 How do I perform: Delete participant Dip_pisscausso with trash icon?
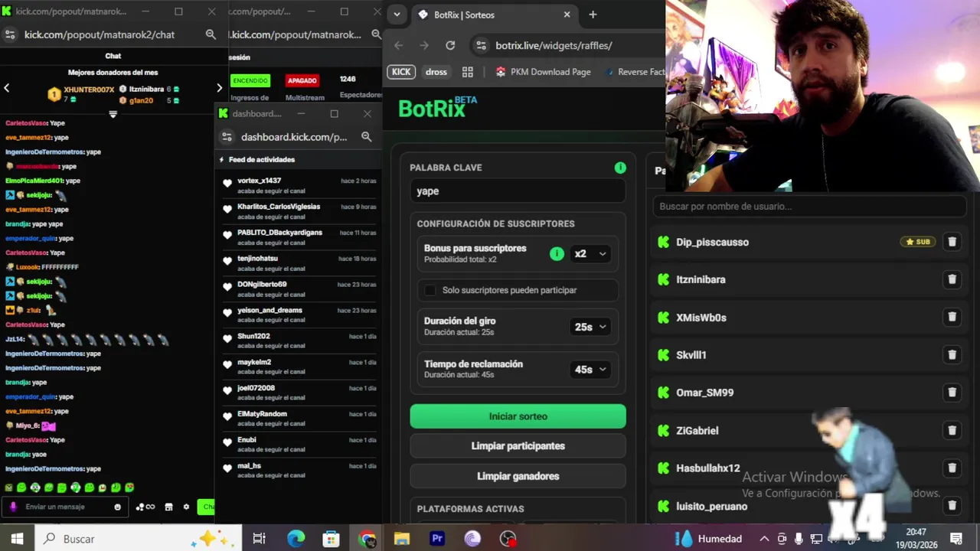[952, 242]
